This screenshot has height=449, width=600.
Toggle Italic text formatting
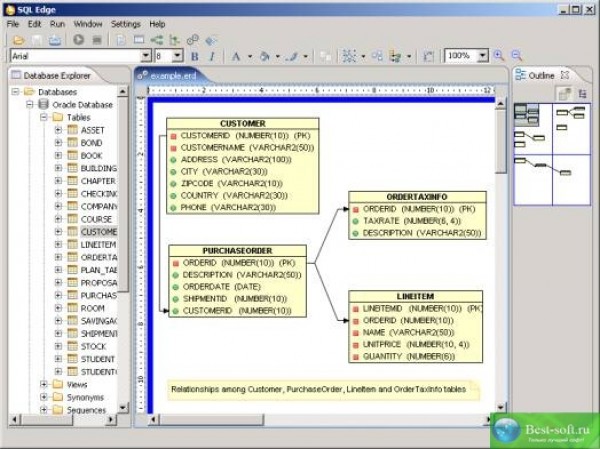(212, 57)
